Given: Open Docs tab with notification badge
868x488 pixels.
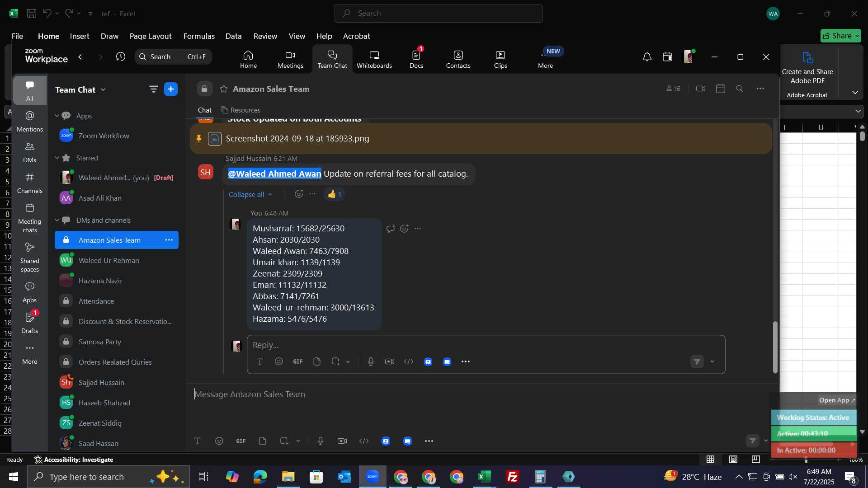Looking at the screenshot, I should (416, 59).
